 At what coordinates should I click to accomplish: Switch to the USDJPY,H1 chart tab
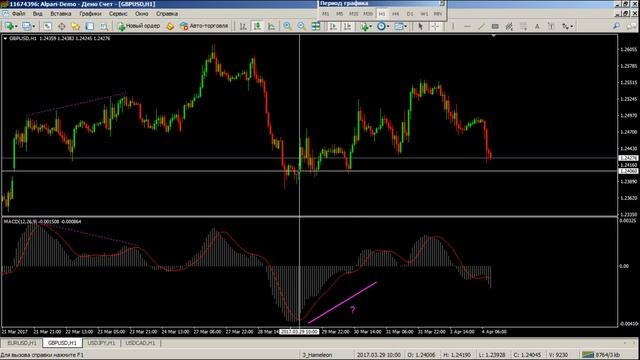pos(101,343)
